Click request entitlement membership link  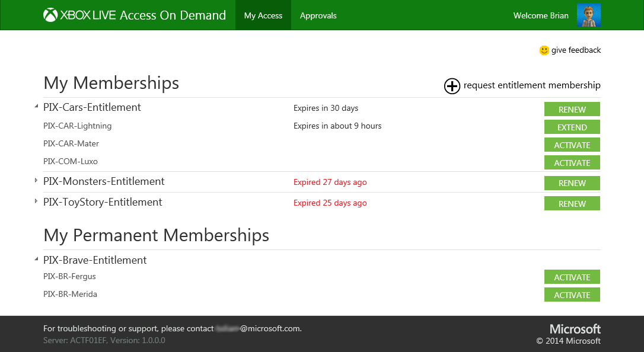532,85
